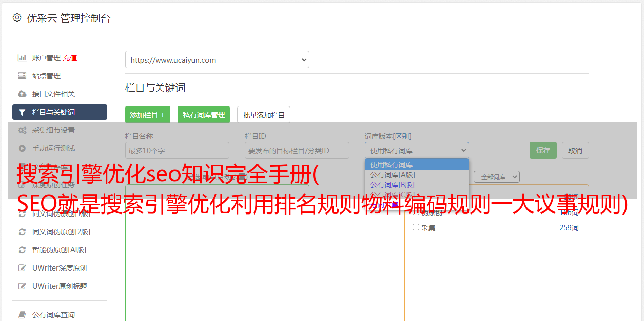The image size is (644, 321).
Task: Choose 公有词库[B版] option in the list
Action: click(x=417, y=185)
